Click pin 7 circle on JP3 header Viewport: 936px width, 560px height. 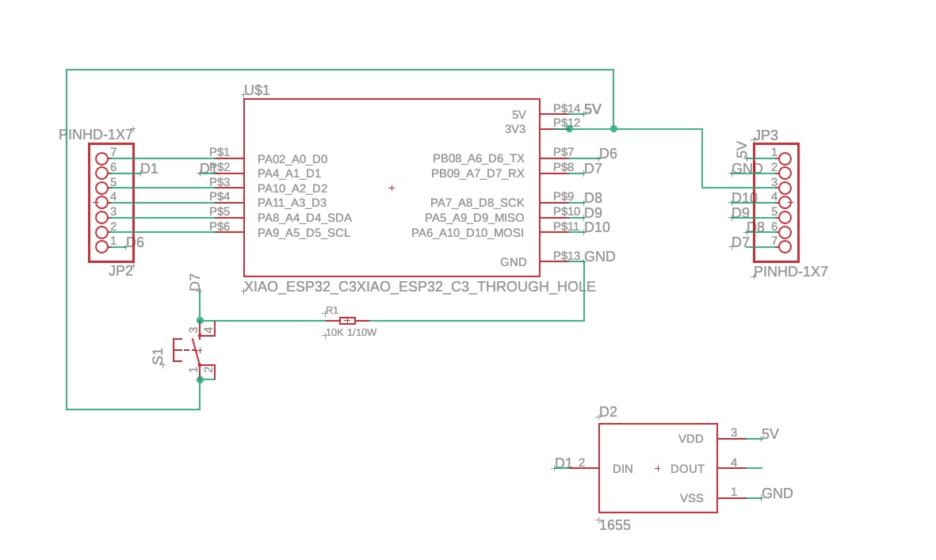[785, 246]
